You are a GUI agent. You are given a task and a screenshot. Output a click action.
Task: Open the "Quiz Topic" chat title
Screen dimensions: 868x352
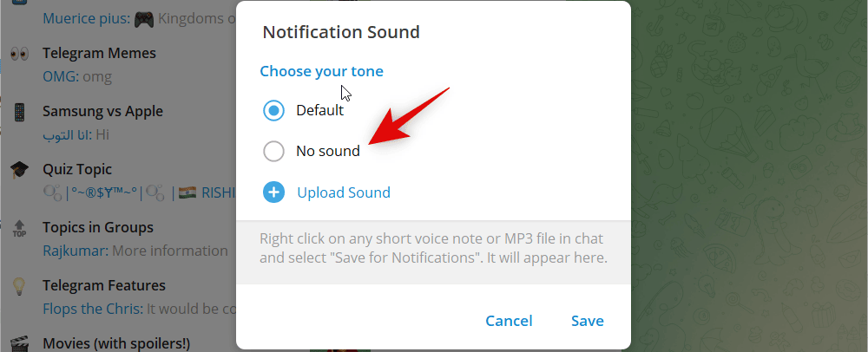pyautogui.click(x=77, y=170)
